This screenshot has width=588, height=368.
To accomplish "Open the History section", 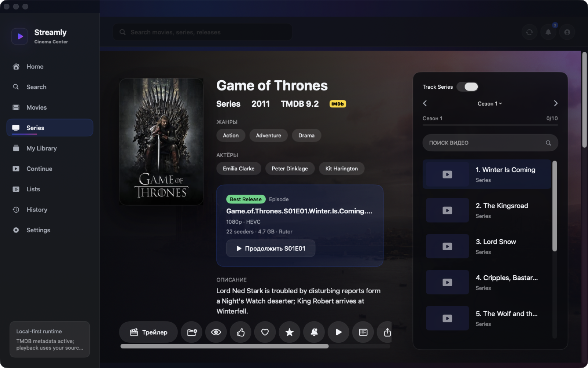I will click(50, 210).
